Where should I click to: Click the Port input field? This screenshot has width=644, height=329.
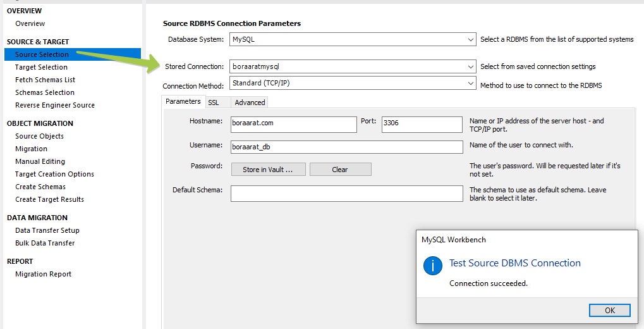422,125
